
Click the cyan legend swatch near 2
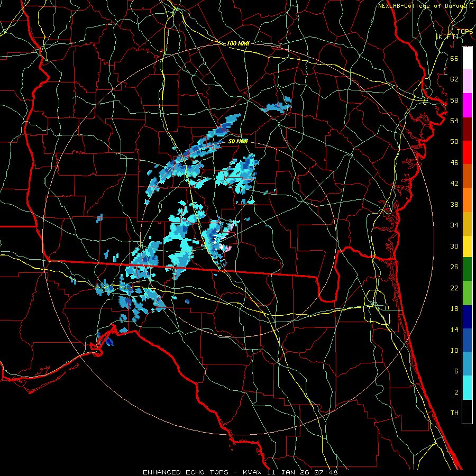tap(467, 388)
